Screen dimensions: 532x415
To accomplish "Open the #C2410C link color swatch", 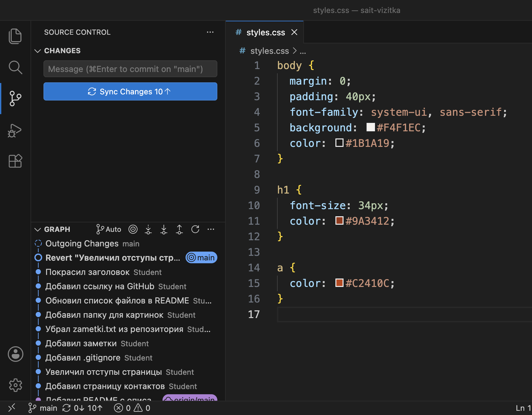I will click(339, 283).
